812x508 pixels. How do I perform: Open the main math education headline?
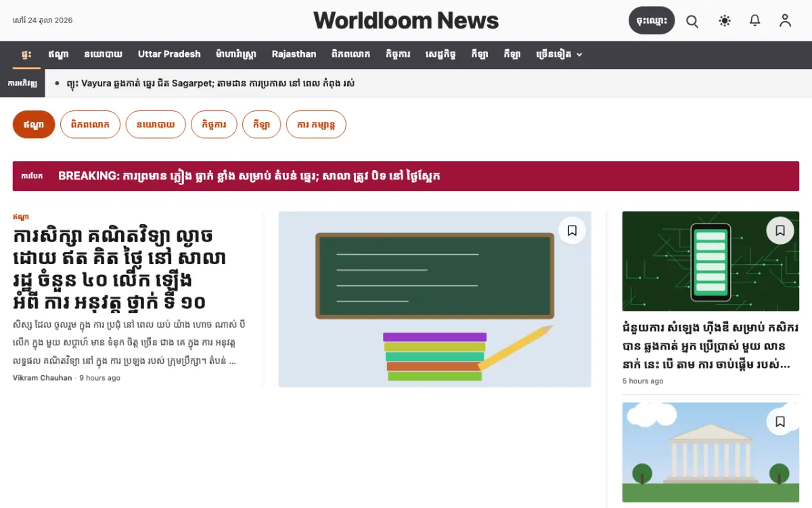click(x=120, y=269)
